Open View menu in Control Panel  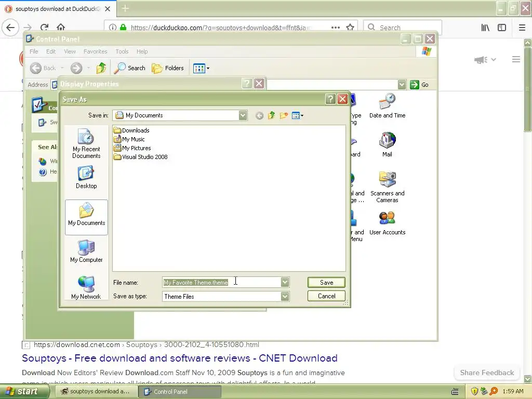[70, 51]
